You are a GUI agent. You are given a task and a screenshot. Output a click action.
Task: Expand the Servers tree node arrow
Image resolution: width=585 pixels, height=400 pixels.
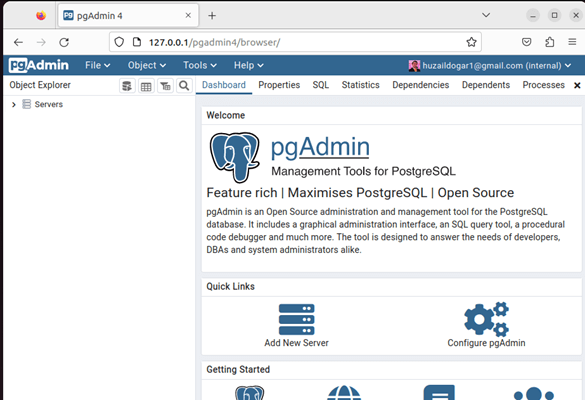[14, 104]
